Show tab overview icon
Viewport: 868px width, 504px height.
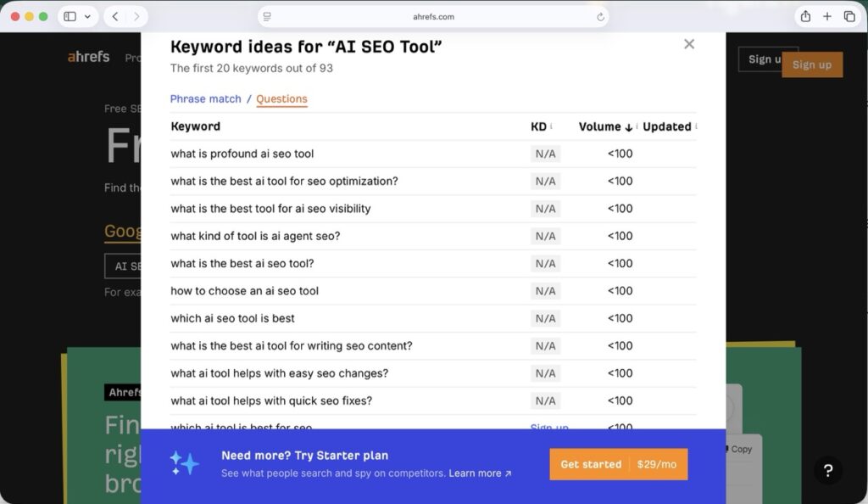(x=849, y=17)
